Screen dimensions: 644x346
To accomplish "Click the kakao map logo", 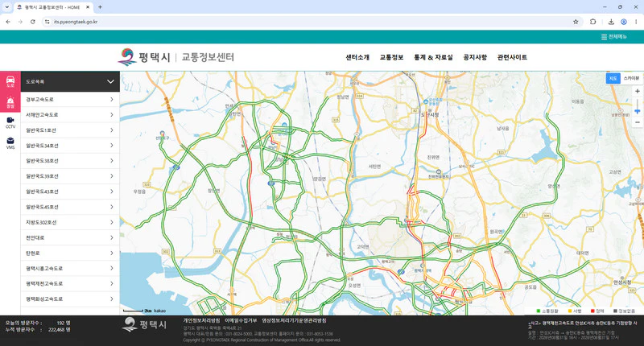I will click(159, 311).
